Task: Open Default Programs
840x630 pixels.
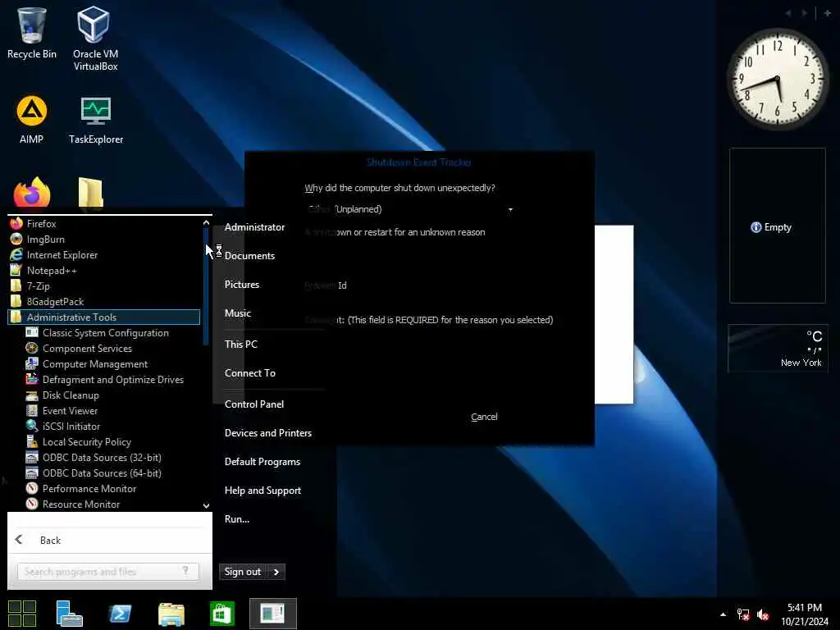Action: [x=262, y=462]
